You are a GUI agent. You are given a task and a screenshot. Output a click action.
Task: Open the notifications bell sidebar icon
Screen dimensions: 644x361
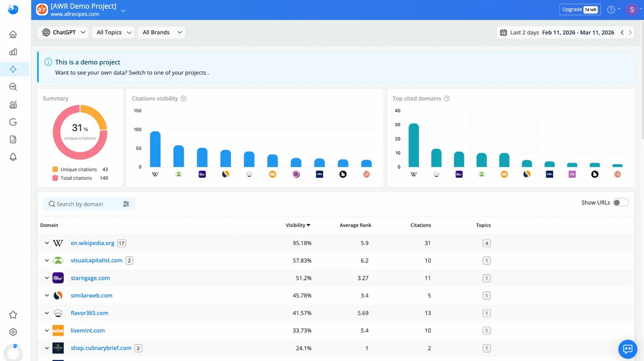click(x=13, y=157)
